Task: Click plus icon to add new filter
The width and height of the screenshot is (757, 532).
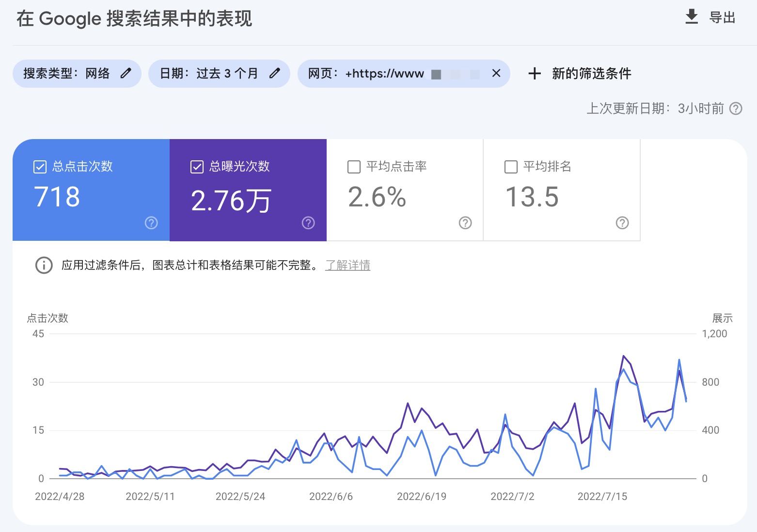Action: pos(534,74)
